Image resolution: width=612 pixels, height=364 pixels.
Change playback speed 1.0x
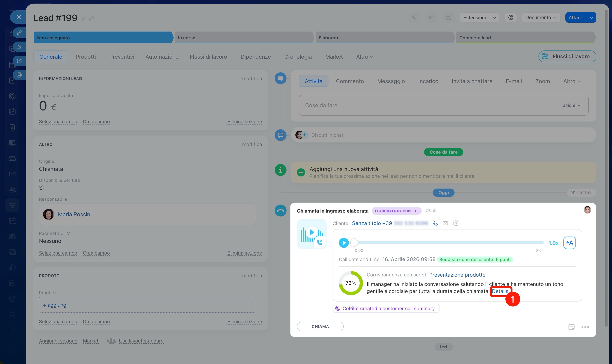tap(553, 243)
